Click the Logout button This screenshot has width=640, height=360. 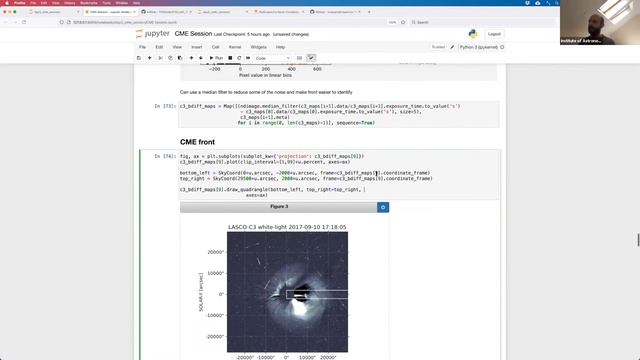[494, 34]
